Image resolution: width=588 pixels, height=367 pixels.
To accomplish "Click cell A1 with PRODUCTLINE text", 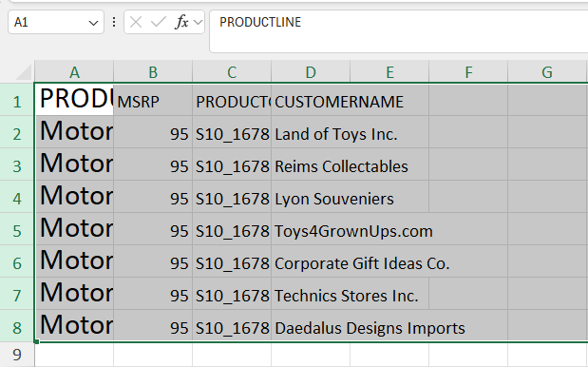I will (74, 100).
